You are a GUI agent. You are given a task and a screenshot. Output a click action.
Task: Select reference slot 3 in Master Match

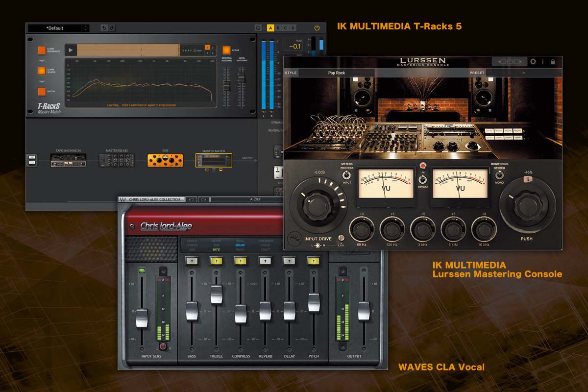click(207, 53)
